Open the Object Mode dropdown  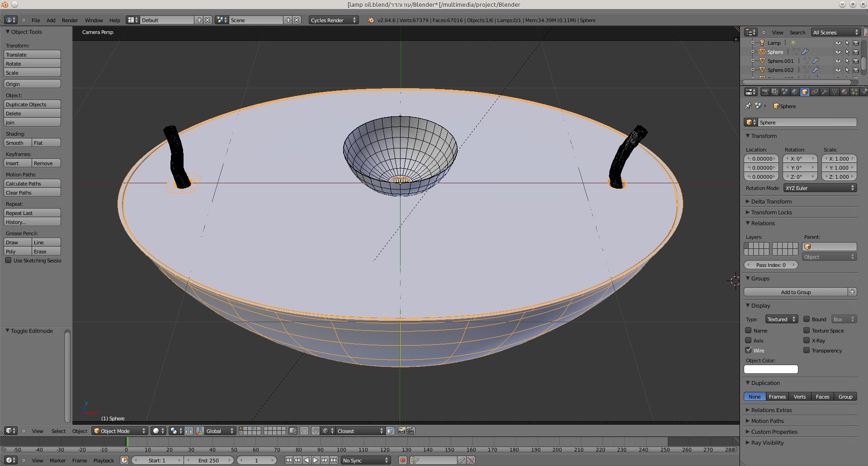coord(120,431)
